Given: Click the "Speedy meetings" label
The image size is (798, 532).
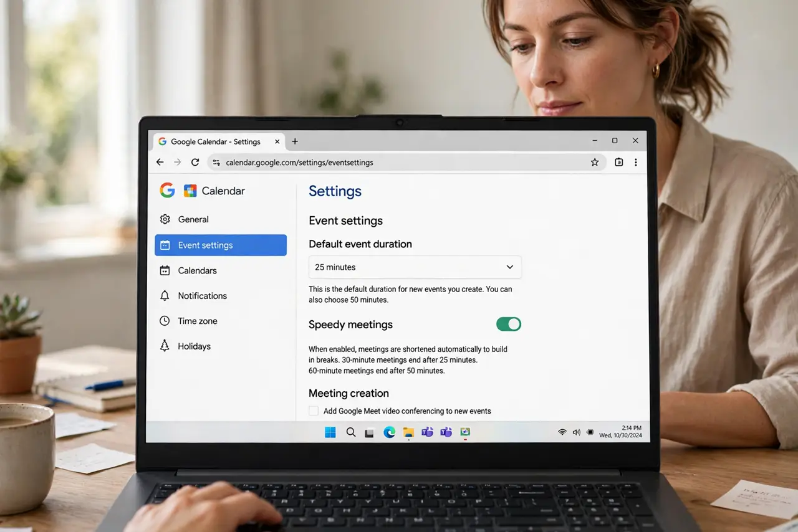Looking at the screenshot, I should click(x=350, y=325).
